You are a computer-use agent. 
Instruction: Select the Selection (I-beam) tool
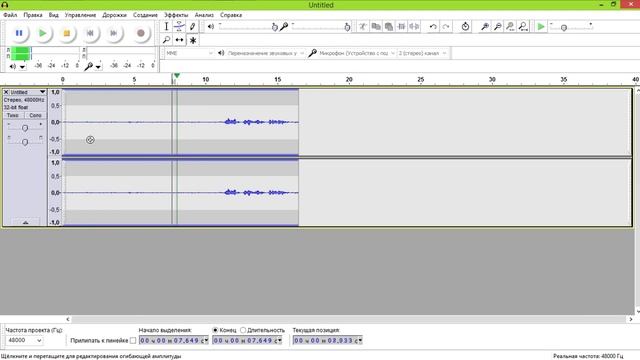pyautogui.click(x=166, y=27)
